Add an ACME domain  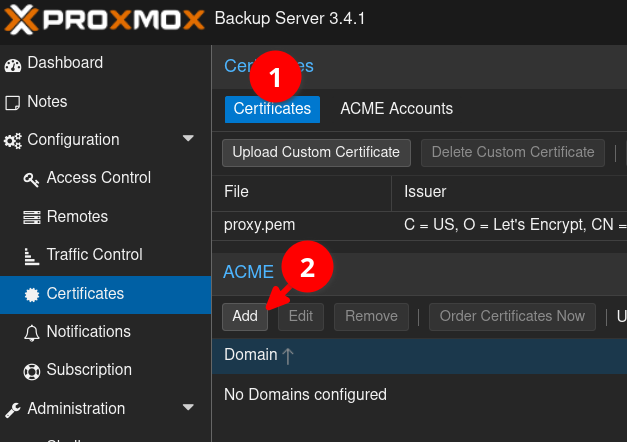tap(245, 316)
